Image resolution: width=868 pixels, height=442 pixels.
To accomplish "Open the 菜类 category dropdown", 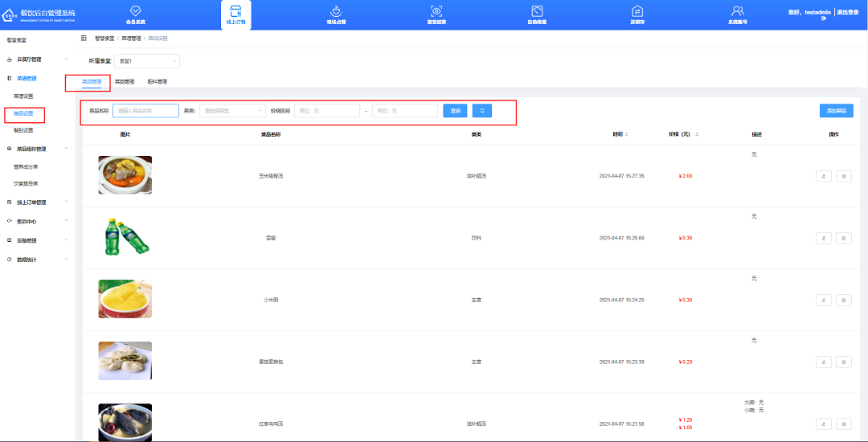I will point(232,111).
